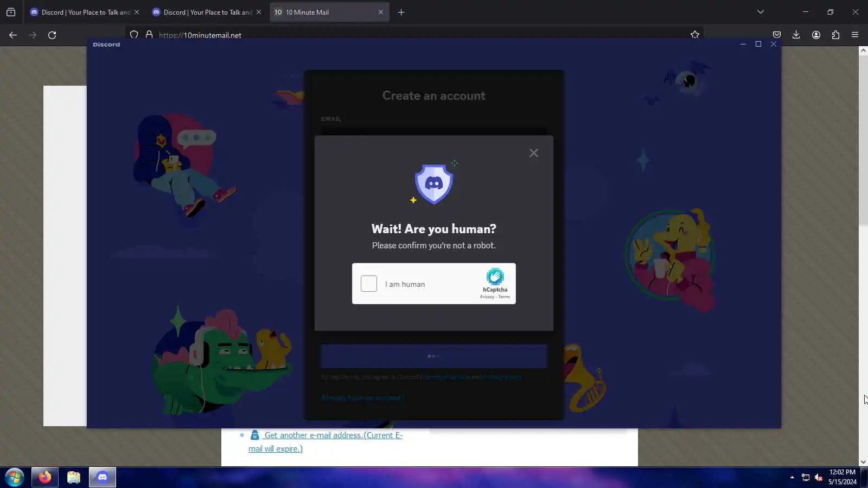Expand the list all tabs dropdown
The image size is (868, 488).
click(x=761, y=12)
